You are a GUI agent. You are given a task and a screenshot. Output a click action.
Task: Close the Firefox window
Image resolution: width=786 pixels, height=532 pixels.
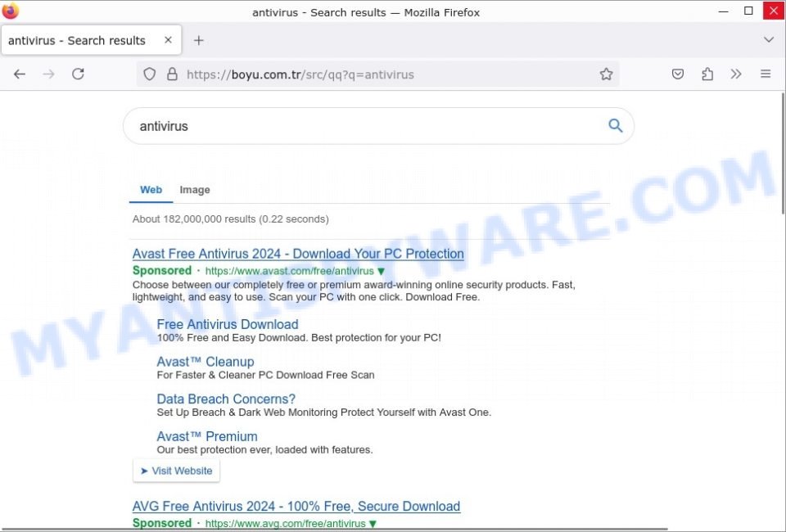point(774,11)
